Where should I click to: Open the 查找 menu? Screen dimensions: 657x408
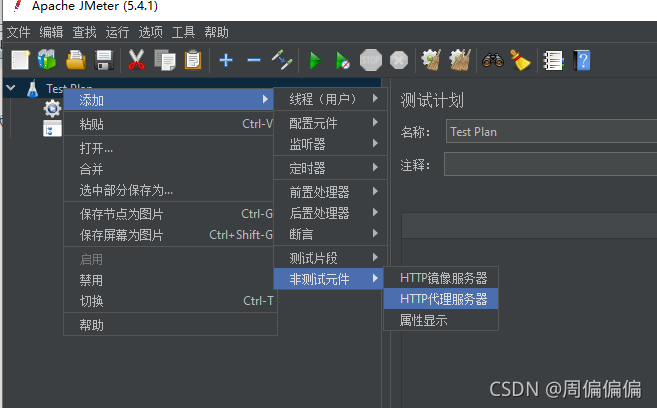[x=84, y=32]
